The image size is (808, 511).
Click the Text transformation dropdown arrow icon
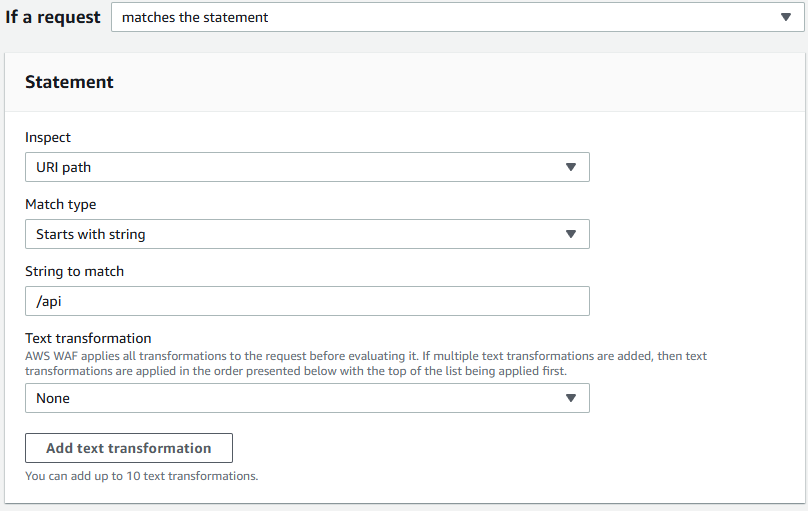pos(570,398)
